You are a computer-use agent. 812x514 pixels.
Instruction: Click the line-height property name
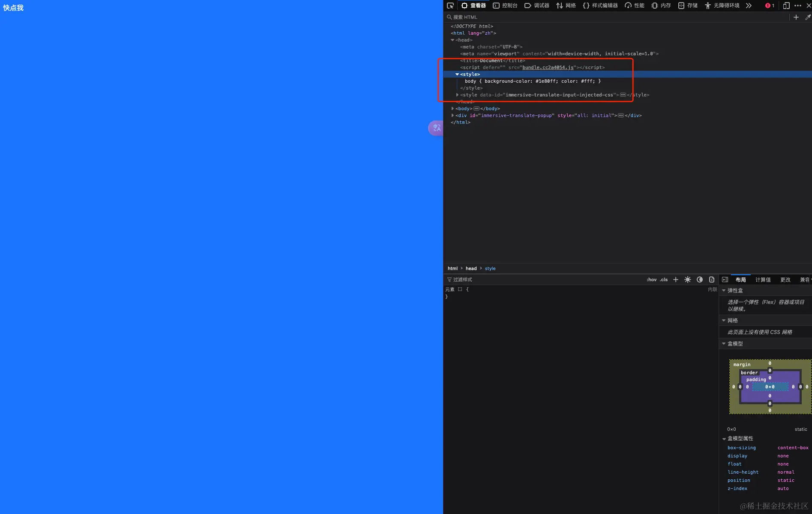[743, 472]
